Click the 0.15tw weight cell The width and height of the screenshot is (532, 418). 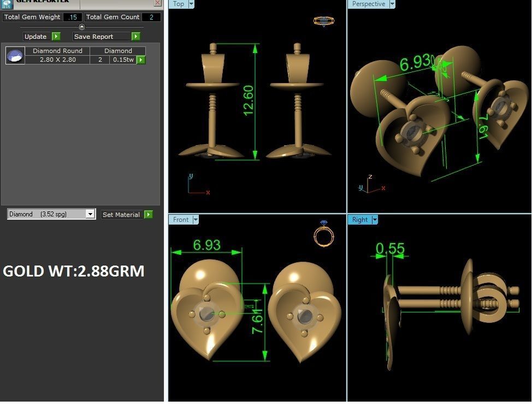tap(123, 60)
